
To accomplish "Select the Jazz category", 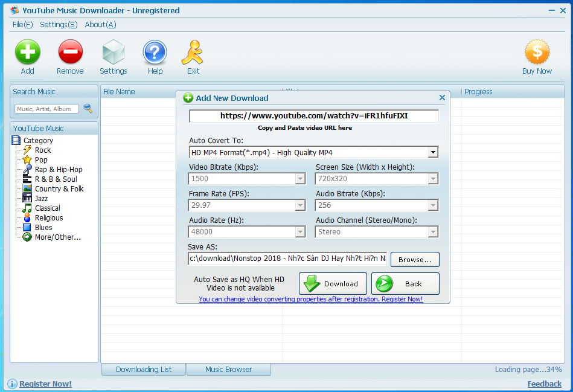I will (x=41, y=199).
